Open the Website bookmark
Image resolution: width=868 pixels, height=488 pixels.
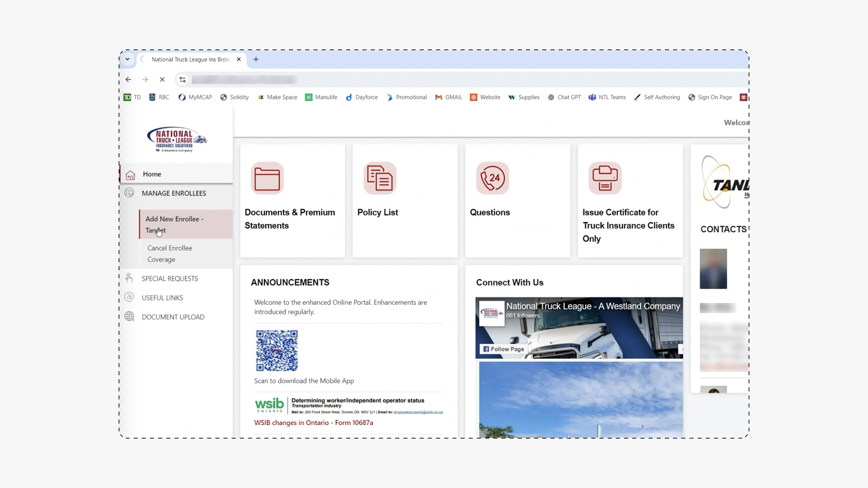pos(485,97)
